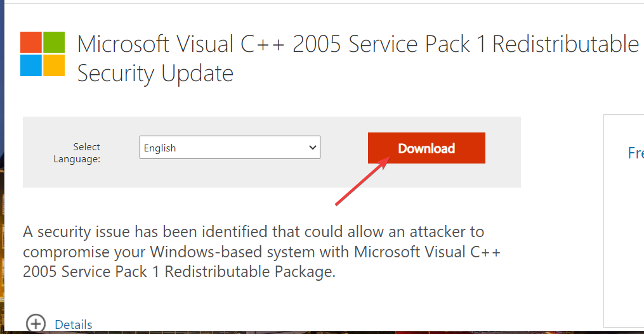Click the "2005 Service Pack 1 Redistributable Package." line
Screen dimensions: 644x334
click(179, 272)
